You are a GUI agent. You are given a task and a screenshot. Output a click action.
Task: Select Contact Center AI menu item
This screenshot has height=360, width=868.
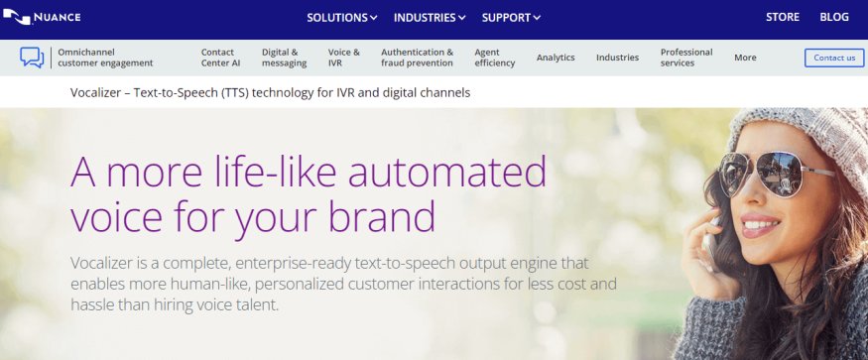[x=220, y=58]
